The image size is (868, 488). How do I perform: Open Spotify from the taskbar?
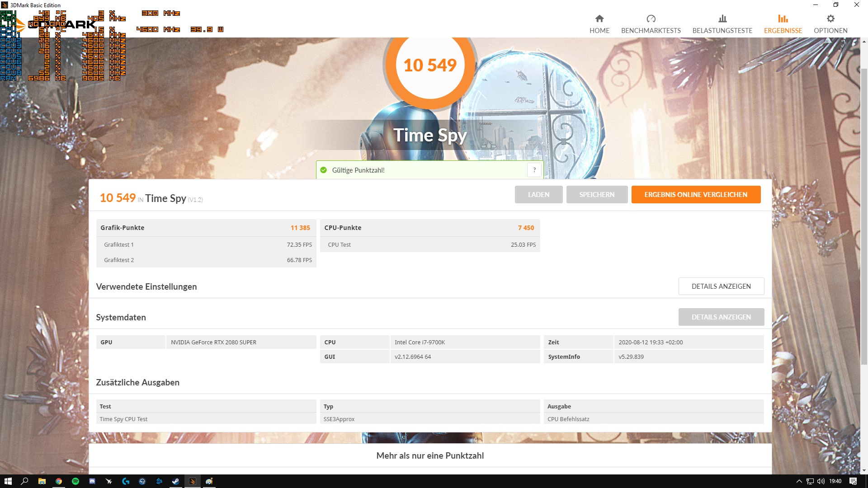75,481
